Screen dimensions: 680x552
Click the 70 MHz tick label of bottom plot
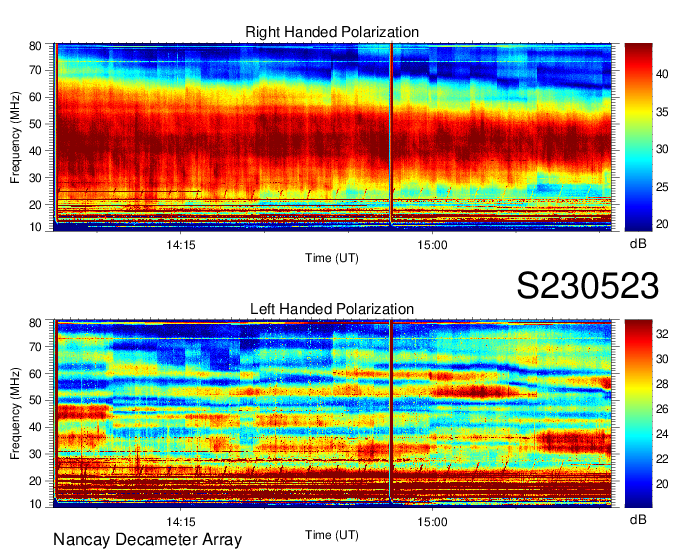point(35,347)
